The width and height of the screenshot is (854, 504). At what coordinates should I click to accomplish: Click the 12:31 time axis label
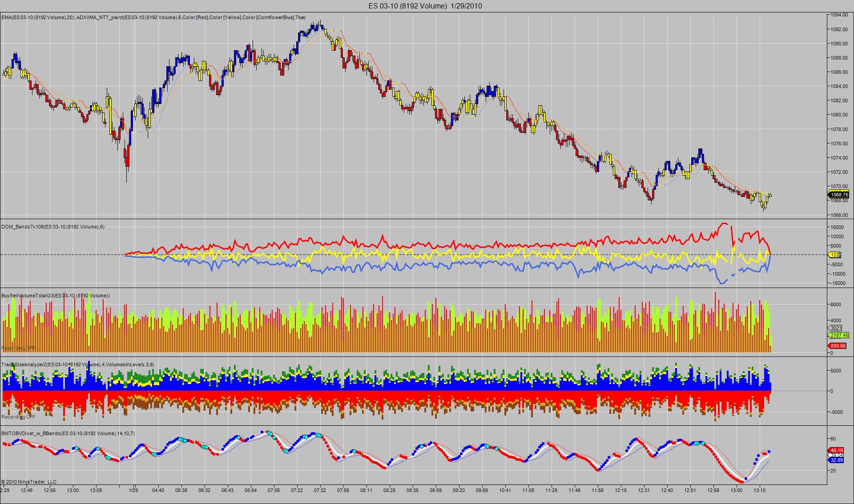[x=644, y=491]
